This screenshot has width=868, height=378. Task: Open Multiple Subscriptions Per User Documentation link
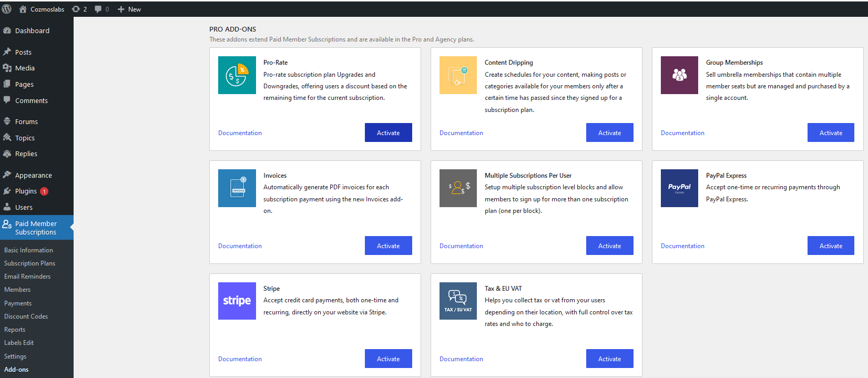(461, 246)
